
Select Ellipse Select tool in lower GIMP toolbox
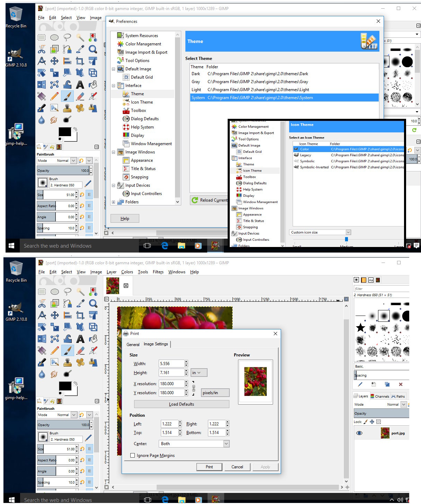coord(55,292)
